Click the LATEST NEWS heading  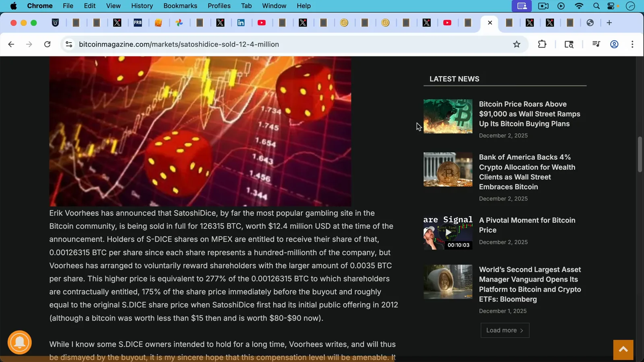tap(454, 79)
